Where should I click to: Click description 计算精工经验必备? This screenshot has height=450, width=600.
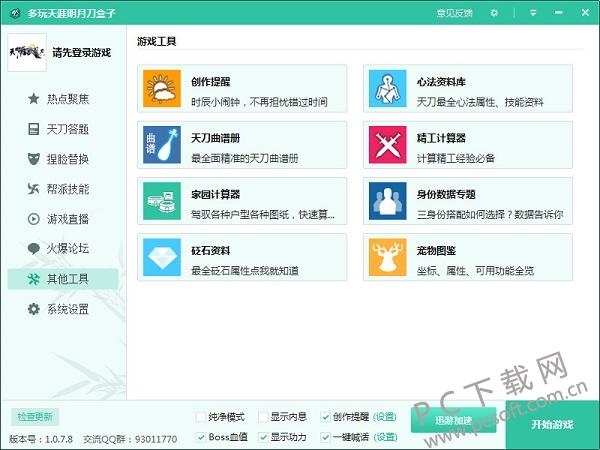pos(456,158)
